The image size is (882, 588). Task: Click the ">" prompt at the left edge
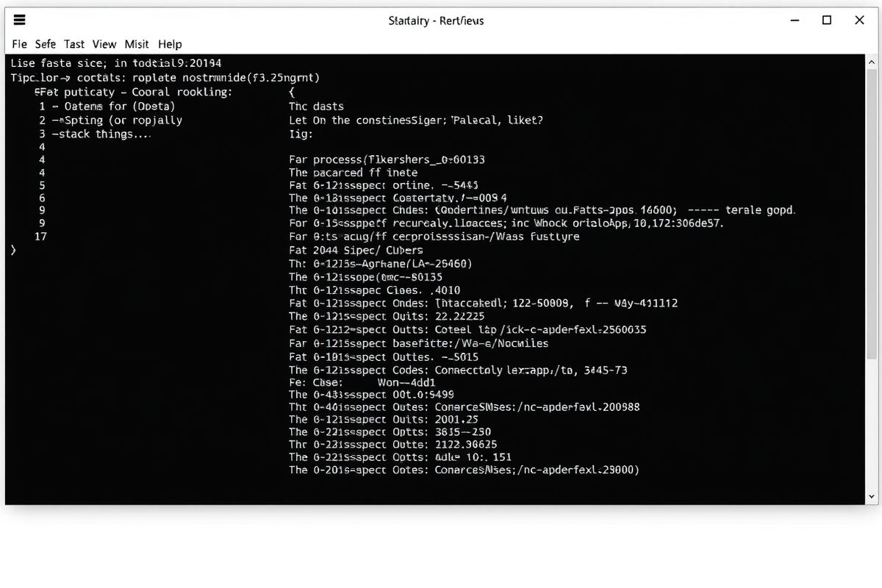pos(13,251)
